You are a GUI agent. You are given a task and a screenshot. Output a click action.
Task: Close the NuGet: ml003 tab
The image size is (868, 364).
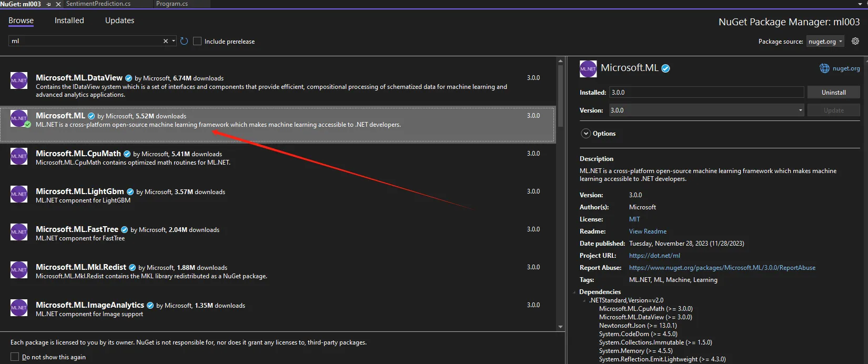click(58, 4)
